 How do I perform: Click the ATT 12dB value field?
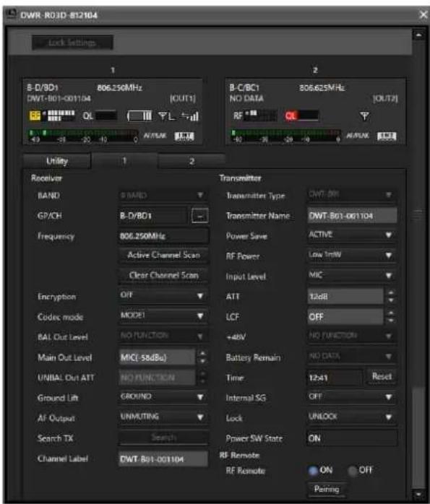[x=345, y=296]
